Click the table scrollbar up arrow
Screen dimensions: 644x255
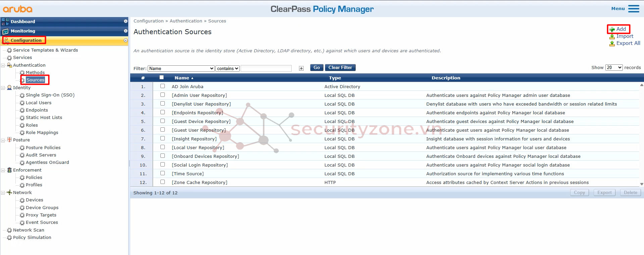(x=642, y=85)
